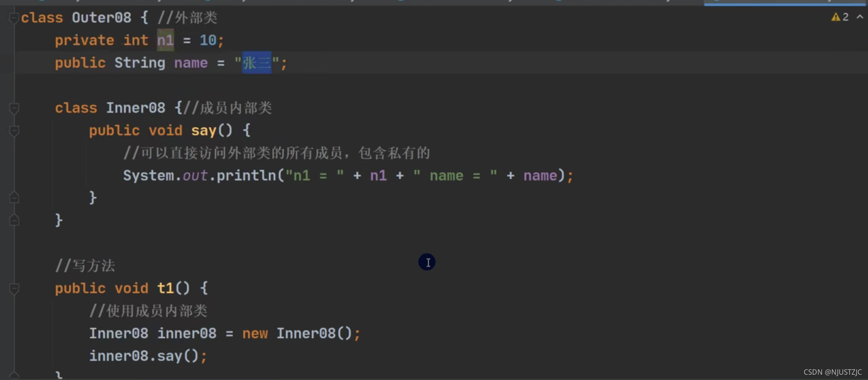Image resolution: width=868 pixels, height=380 pixels.
Task: Collapse the say() method fold marker
Action: tap(14, 131)
